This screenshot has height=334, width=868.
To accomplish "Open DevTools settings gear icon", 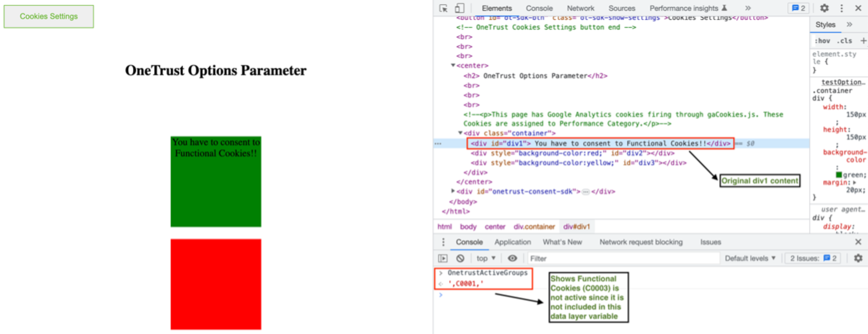I will (824, 8).
